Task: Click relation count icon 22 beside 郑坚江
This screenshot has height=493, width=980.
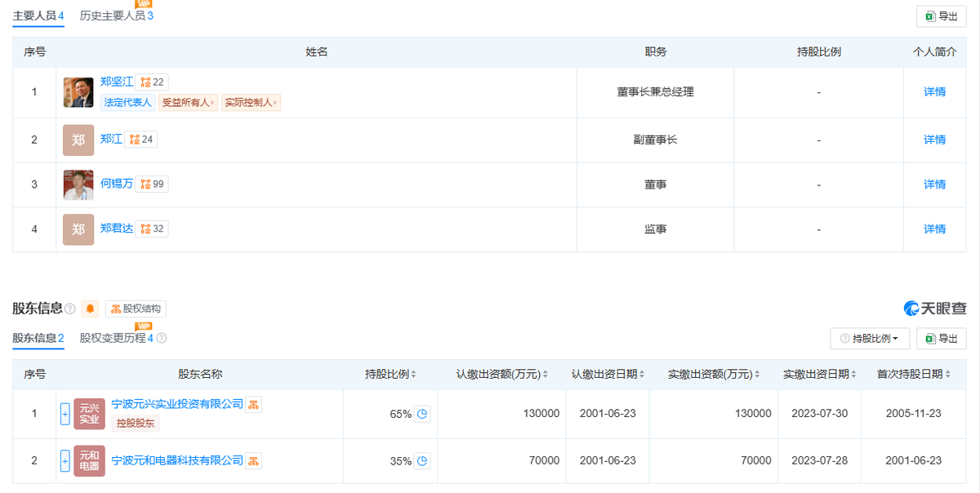Action: click(x=152, y=82)
